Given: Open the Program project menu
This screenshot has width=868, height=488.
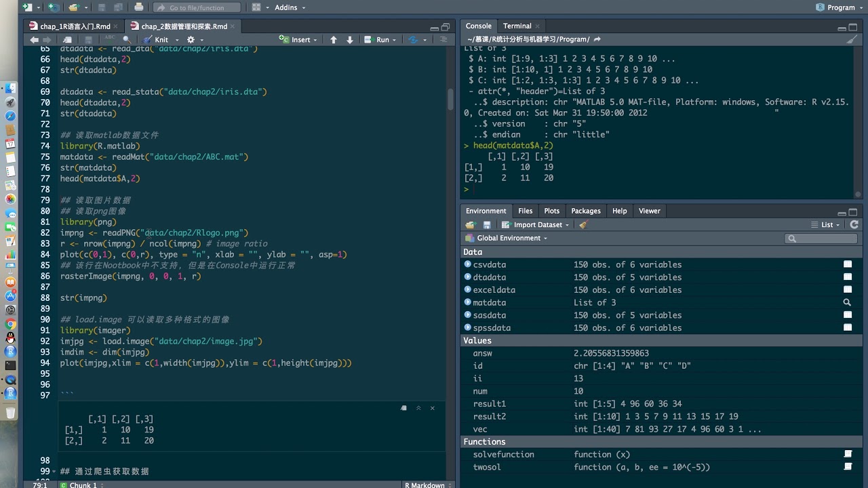Looking at the screenshot, I should pyautogui.click(x=841, y=7).
